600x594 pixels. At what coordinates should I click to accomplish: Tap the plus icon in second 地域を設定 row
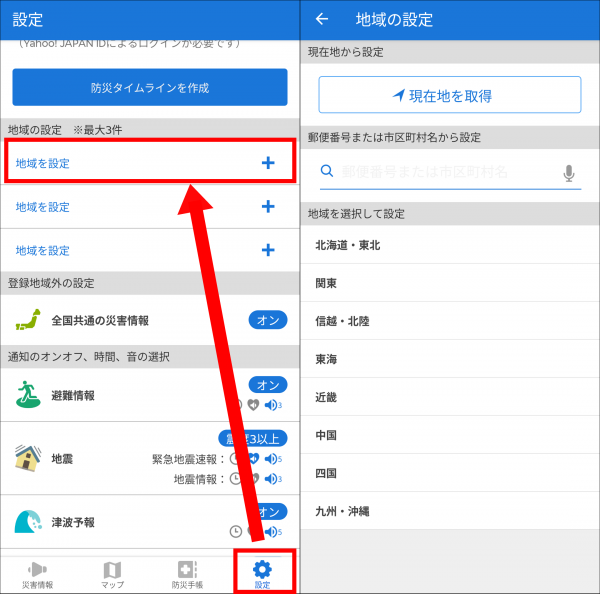coord(268,206)
